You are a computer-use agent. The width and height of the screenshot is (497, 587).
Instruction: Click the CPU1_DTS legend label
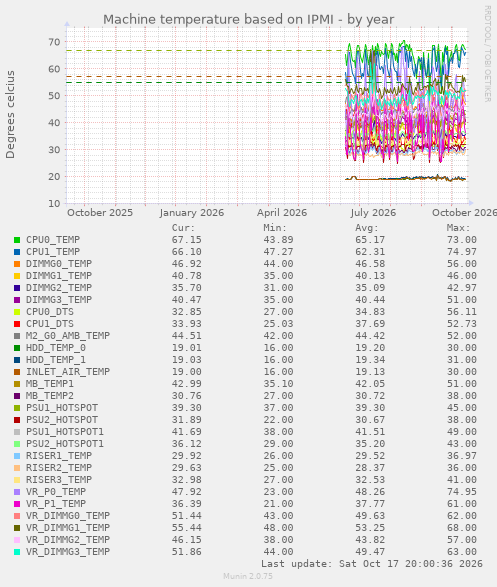tap(50, 324)
